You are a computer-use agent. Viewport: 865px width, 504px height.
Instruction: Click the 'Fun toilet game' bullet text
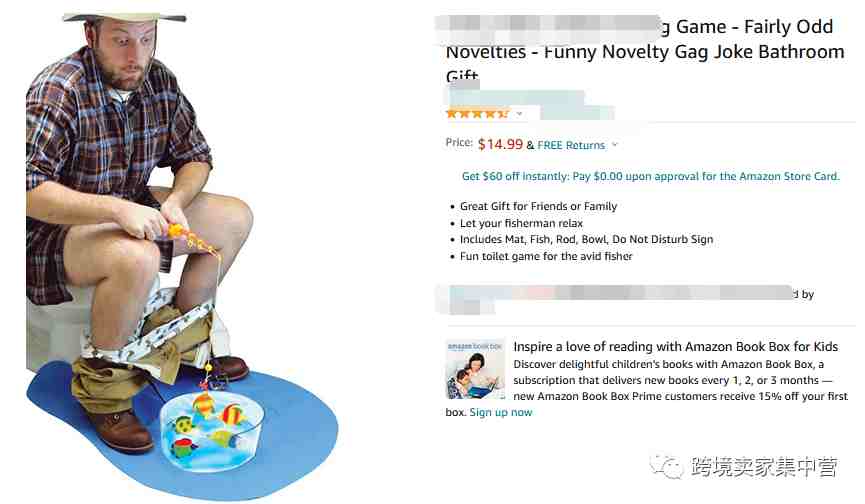[x=546, y=256]
